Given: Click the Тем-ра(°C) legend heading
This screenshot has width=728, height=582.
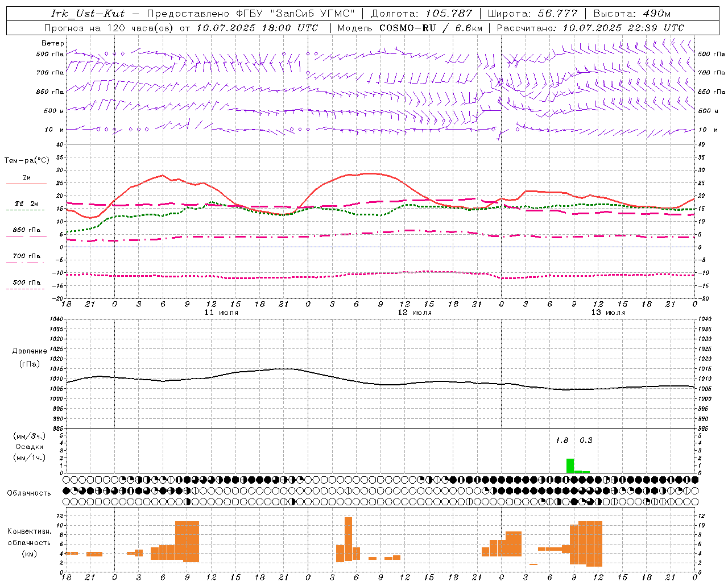Looking at the screenshot, I should (27, 161).
